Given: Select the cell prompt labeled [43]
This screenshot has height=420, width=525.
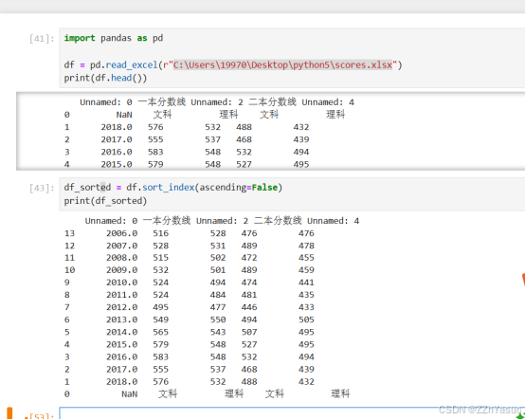Looking at the screenshot, I should click(x=42, y=188).
